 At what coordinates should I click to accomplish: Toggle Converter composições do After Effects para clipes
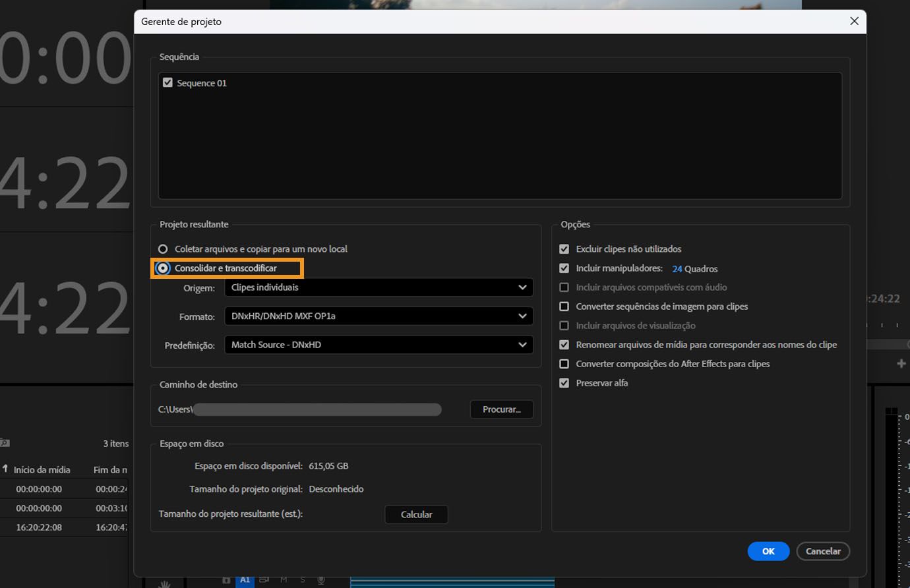click(x=564, y=364)
